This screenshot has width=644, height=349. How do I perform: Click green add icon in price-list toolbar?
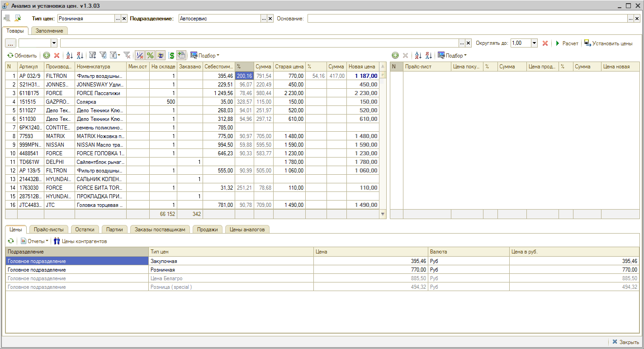[395, 56]
